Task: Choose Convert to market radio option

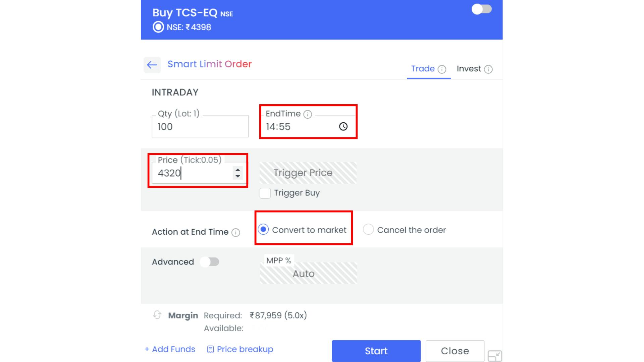Action: [263, 230]
